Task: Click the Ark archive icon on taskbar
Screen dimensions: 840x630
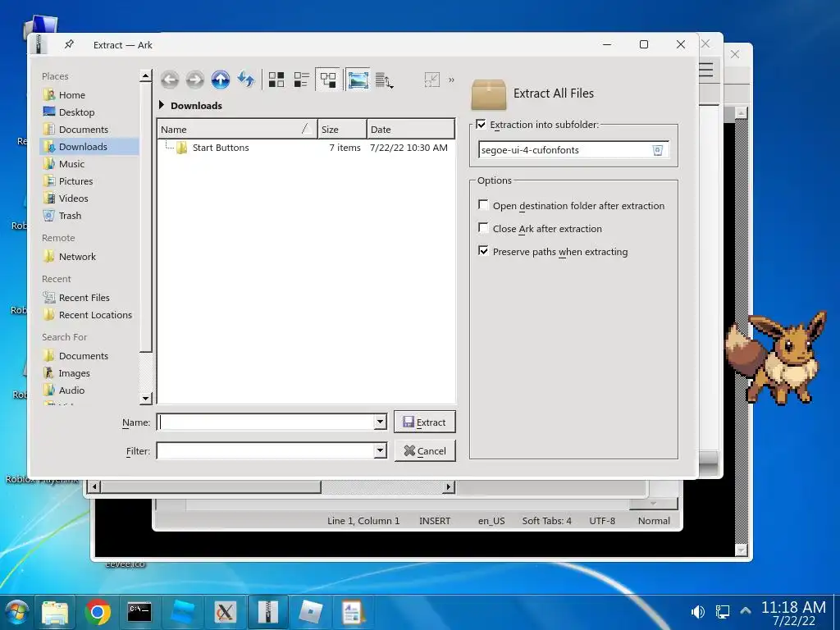Action: (x=267, y=612)
